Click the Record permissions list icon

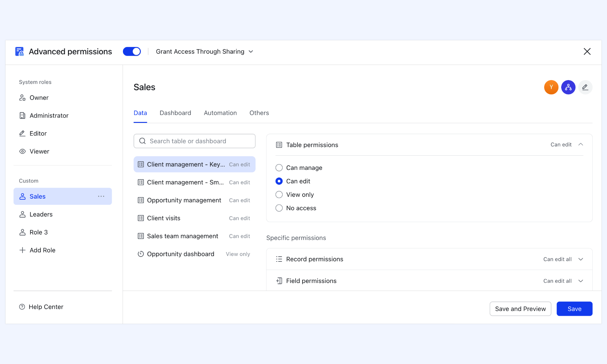279,259
